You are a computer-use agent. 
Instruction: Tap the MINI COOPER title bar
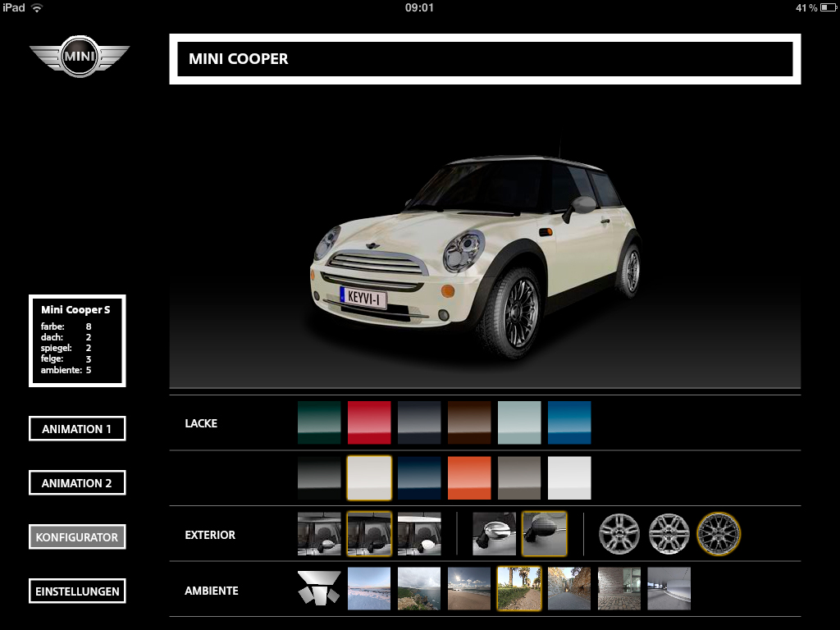(485, 59)
